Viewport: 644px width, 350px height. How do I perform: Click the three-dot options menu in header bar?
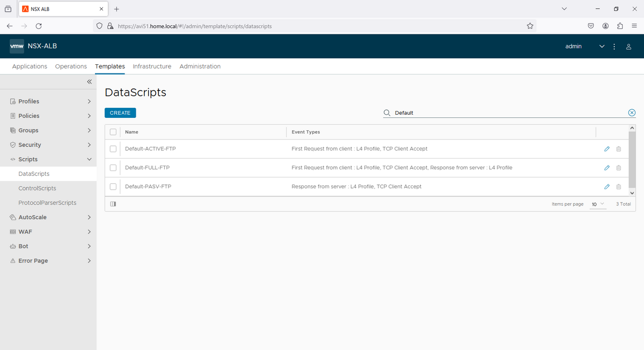pos(614,47)
